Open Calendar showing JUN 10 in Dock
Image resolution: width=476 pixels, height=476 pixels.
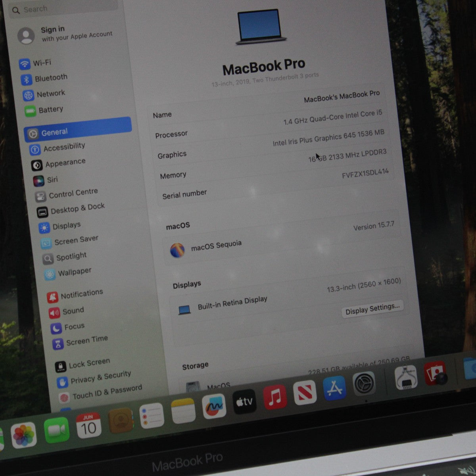(x=88, y=425)
